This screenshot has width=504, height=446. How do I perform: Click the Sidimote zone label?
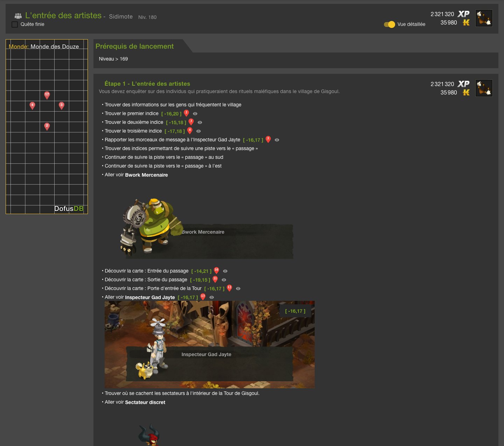[x=121, y=16]
